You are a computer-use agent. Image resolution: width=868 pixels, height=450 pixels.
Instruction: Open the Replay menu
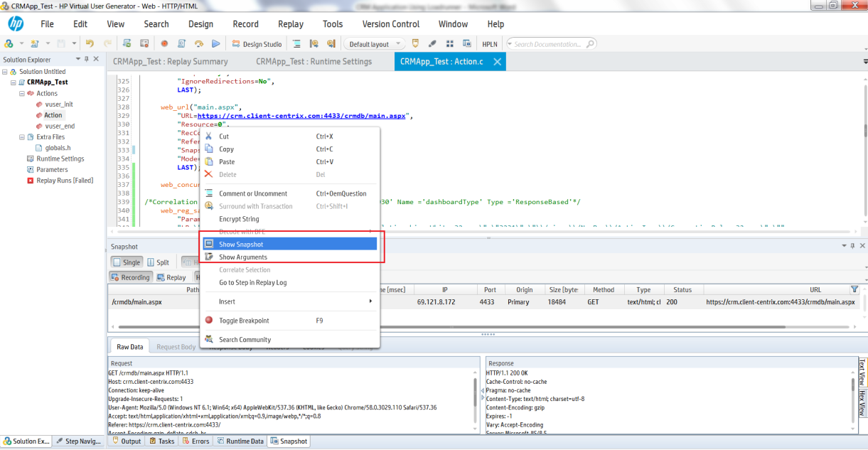point(290,24)
